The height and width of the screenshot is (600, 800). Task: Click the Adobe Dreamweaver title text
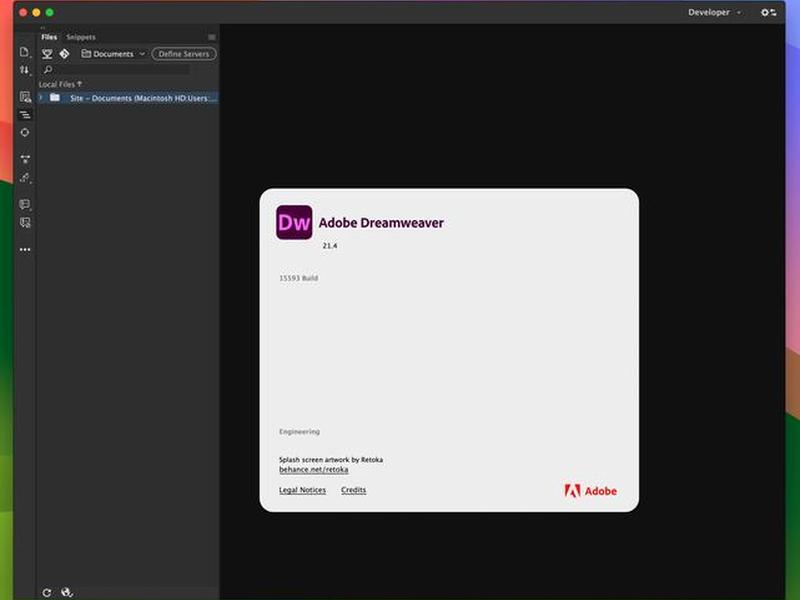(x=381, y=223)
